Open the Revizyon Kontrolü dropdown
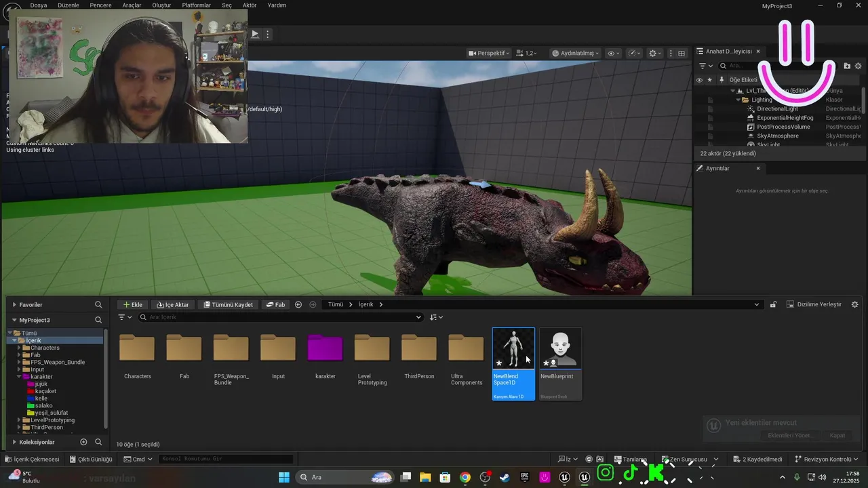 tap(827, 460)
